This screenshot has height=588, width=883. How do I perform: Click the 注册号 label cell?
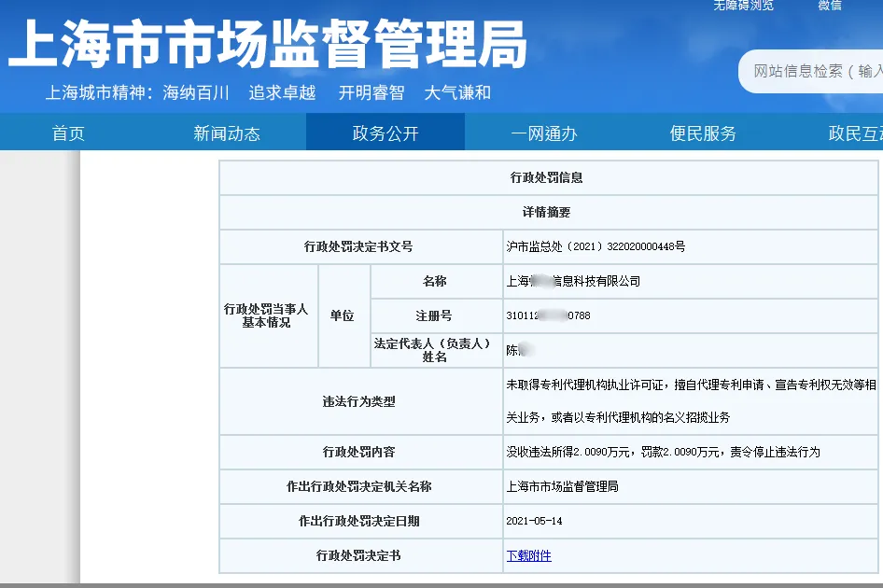click(435, 315)
